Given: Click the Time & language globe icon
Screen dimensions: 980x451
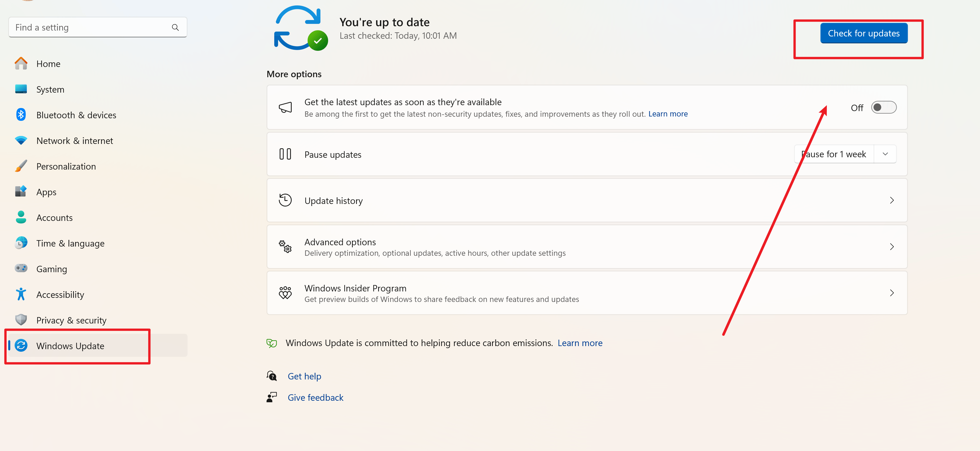Looking at the screenshot, I should (21, 243).
